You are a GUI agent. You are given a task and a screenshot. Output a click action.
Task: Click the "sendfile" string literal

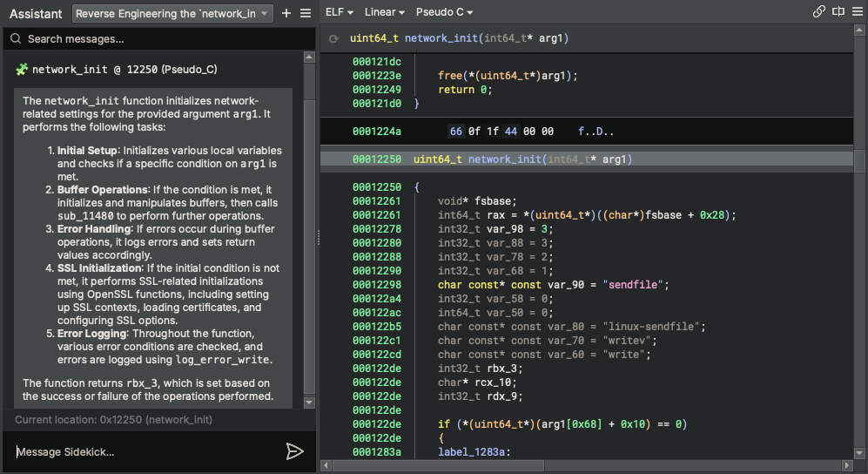[x=633, y=285]
